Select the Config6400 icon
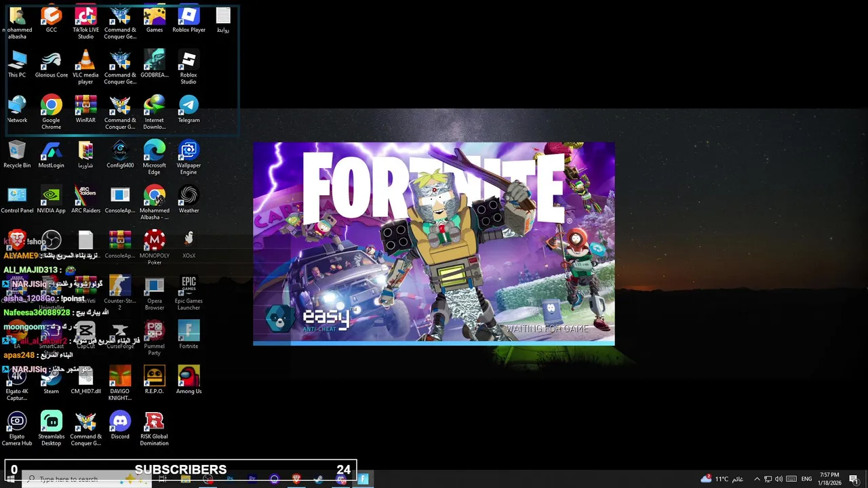Screen dimensions: 868x488 (120, 155)
